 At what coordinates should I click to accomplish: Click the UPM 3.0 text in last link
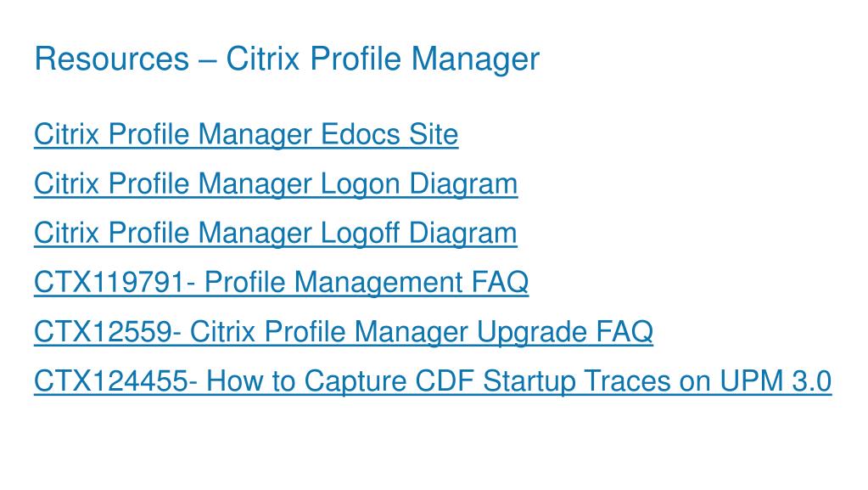point(776,380)
